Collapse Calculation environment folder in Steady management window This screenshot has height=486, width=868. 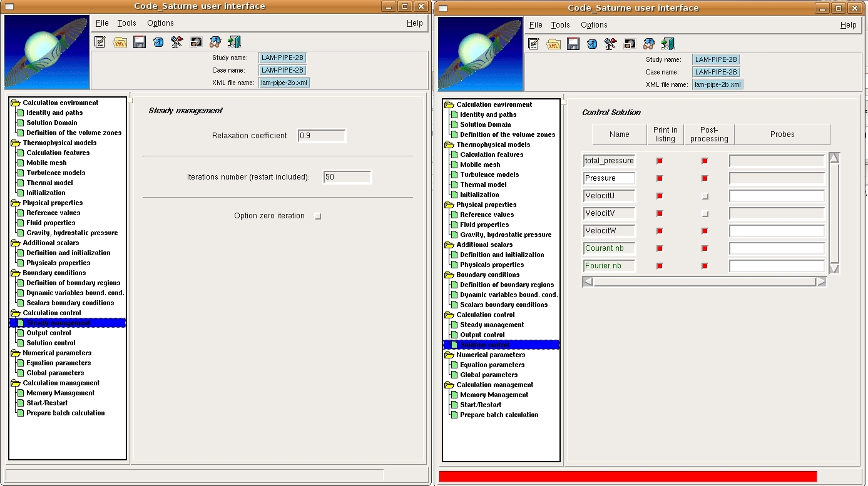tap(15, 103)
